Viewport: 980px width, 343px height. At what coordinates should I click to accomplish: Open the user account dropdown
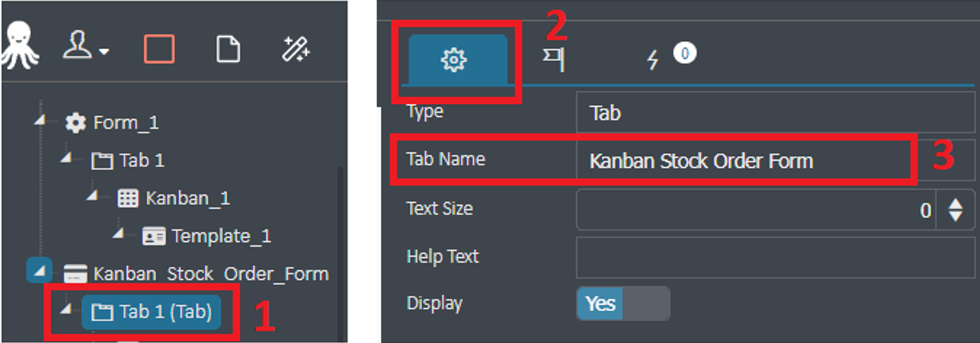(86, 49)
